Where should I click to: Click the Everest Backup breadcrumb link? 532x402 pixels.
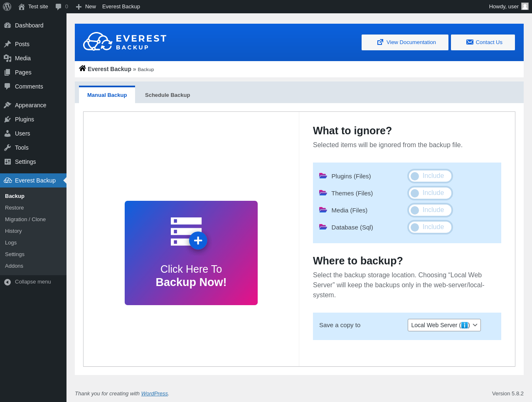(109, 69)
